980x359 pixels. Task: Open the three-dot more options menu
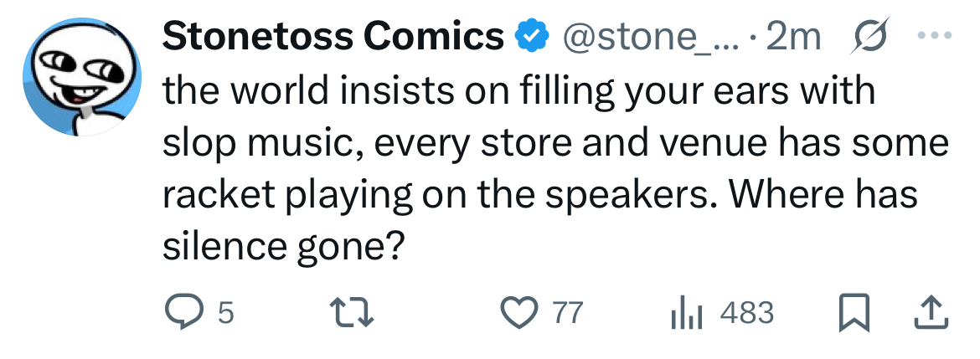[x=934, y=36]
